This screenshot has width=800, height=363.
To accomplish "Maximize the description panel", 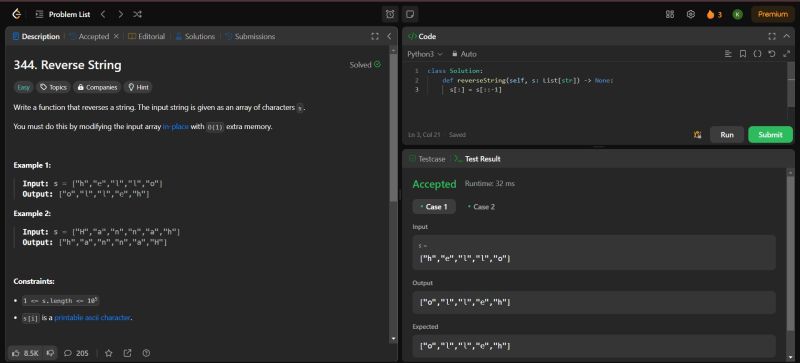I will (x=375, y=36).
